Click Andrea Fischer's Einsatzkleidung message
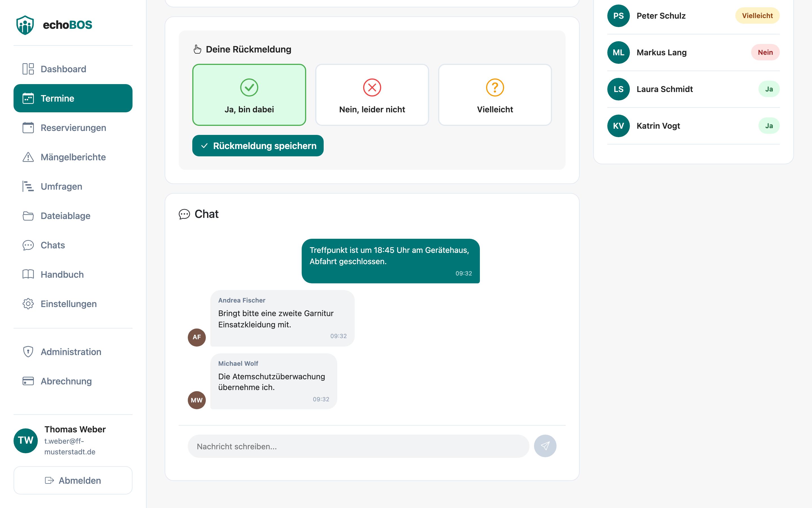Image resolution: width=812 pixels, height=508 pixels. (282, 318)
